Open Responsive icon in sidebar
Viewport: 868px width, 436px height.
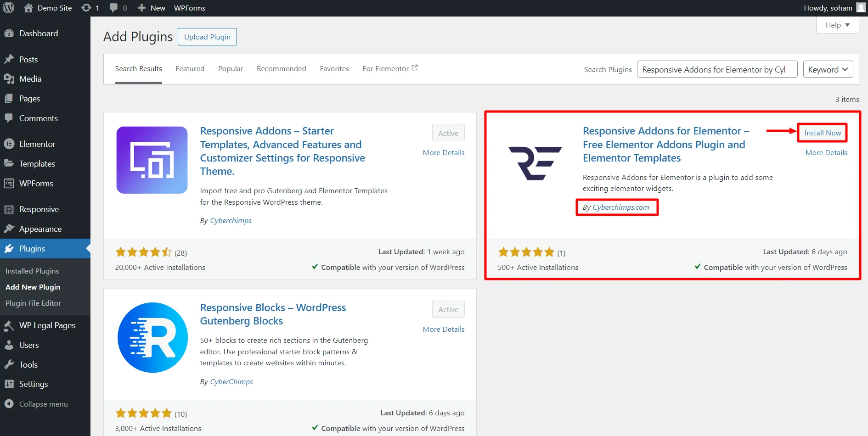[x=9, y=209]
